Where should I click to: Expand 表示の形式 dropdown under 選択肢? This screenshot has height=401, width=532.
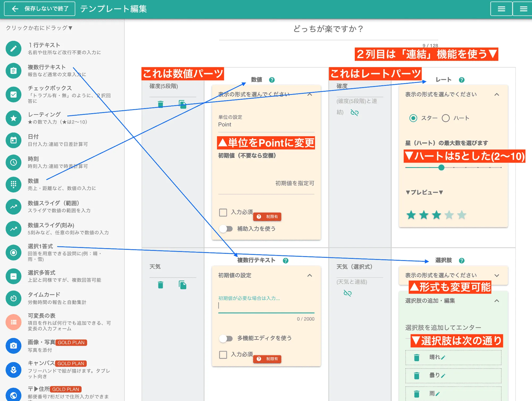(496, 275)
